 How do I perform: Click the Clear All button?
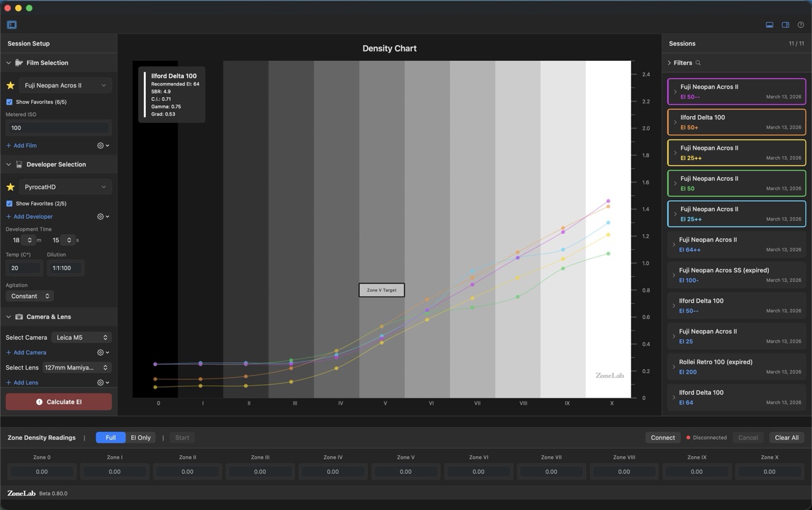787,438
